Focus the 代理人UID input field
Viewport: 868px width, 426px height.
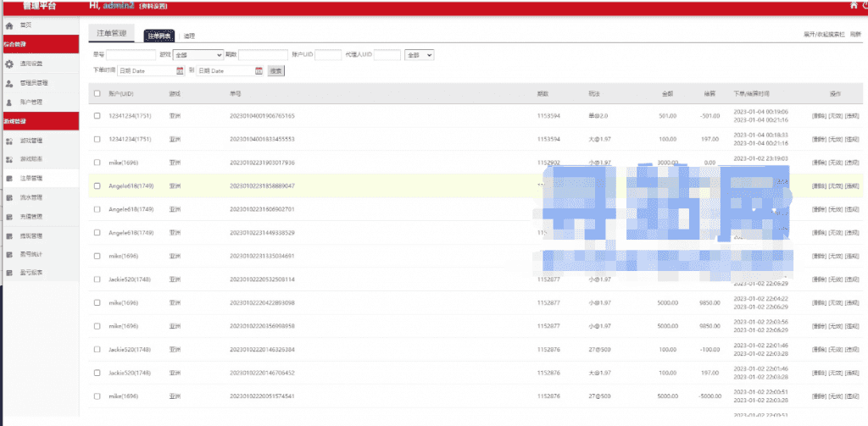[387, 55]
